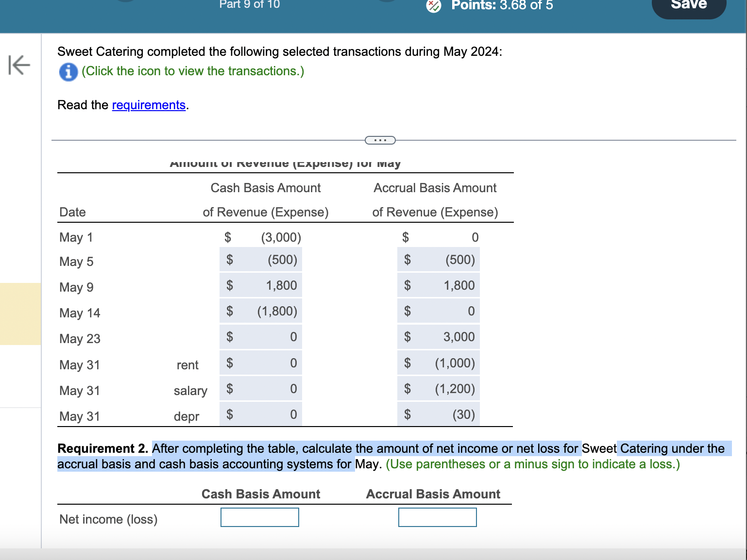
Task: Click the Cash Basis net income entry box
Action: pyautogui.click(x=260, y=517)
